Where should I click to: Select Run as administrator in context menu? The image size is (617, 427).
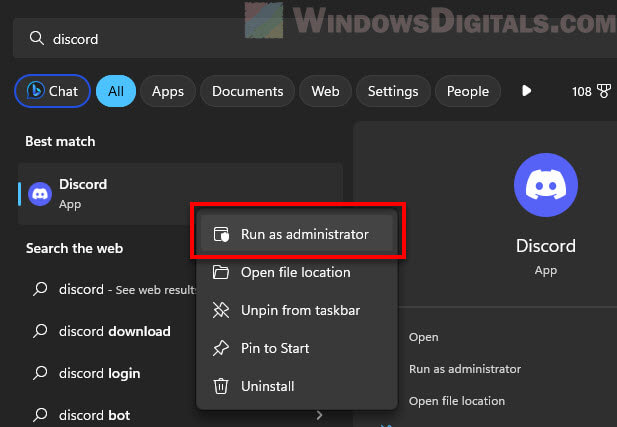(297, 234)
